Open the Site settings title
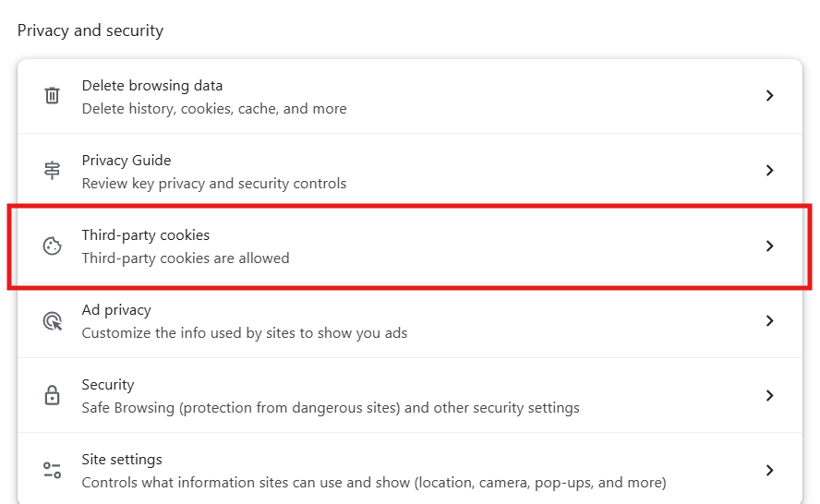This screenshot has width=820, height=504. 122,460
